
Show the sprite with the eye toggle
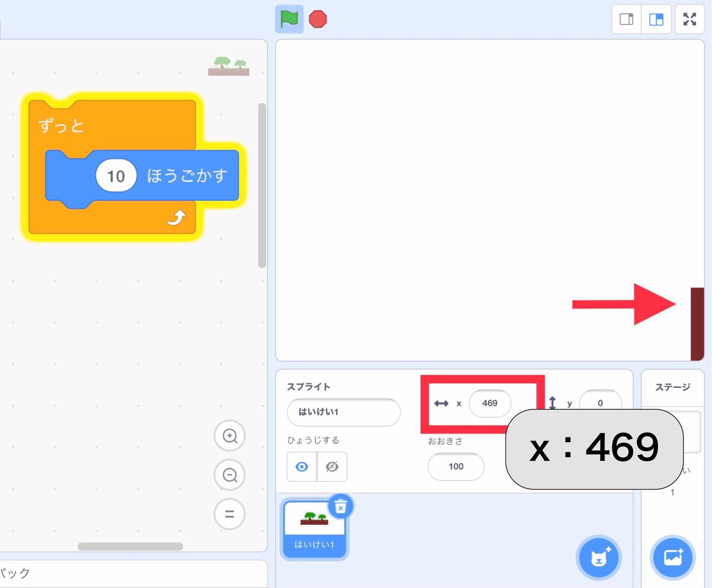[x=301, y=467]
